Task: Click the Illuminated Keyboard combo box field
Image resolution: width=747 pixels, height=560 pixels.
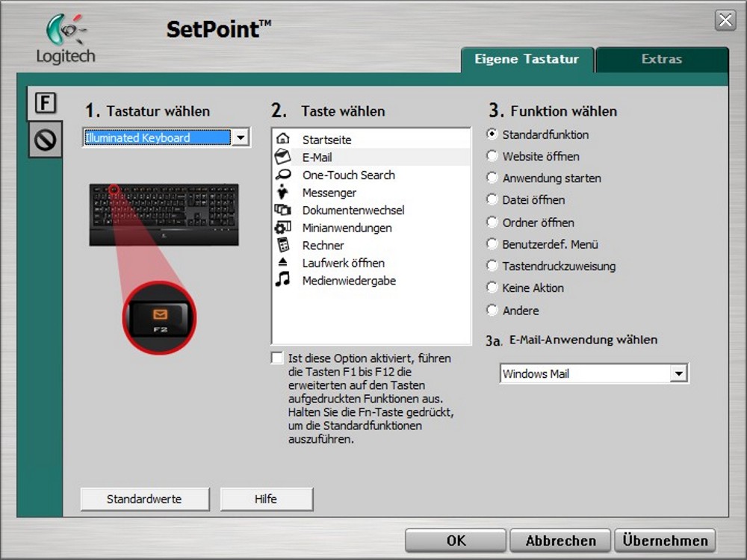Action: point(167,137)
